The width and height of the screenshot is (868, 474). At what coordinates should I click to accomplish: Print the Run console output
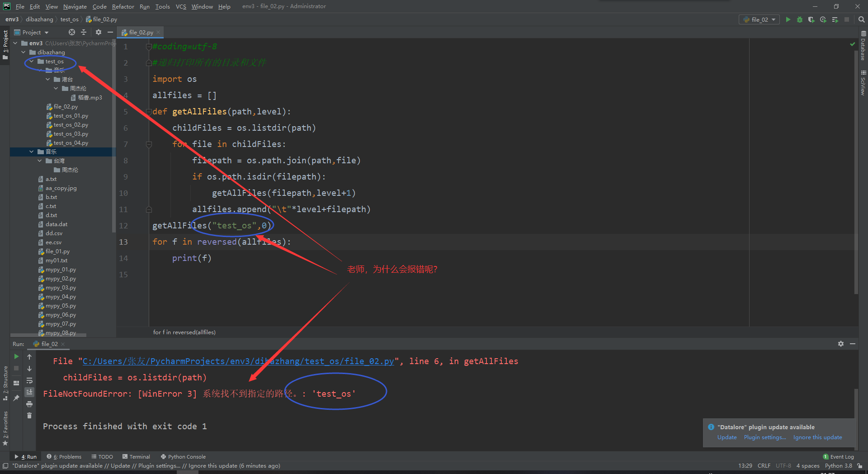(29, 404)
